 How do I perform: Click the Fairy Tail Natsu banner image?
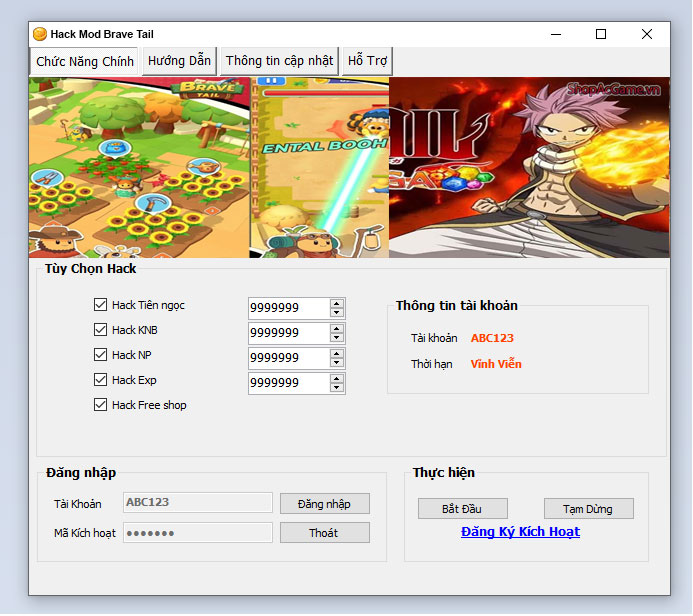(x=529, y=167)
